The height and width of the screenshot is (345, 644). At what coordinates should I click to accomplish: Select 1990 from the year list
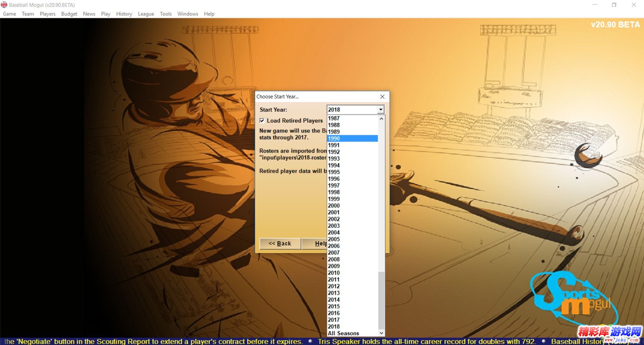pos(334,138)
